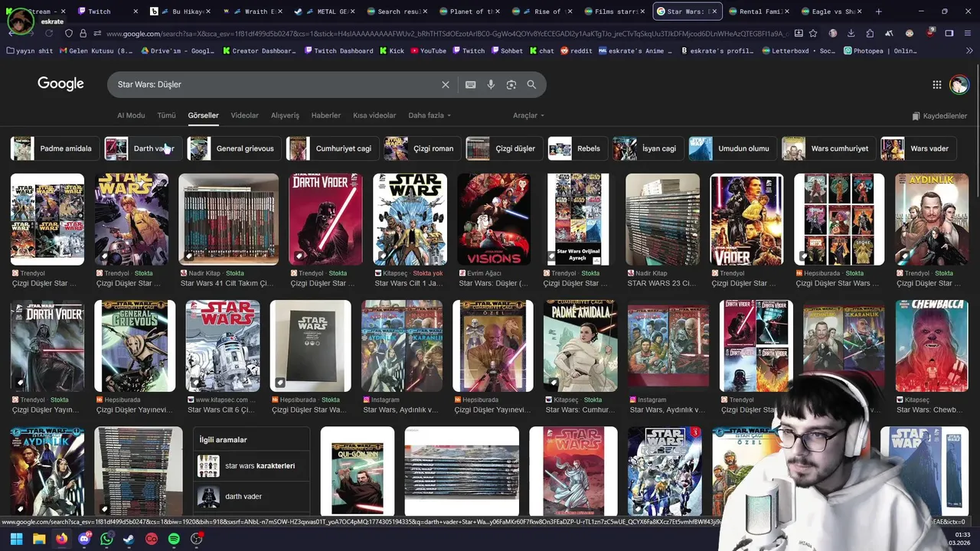Expand the Daha fazla dropdown
This screenshot has height=551, width=980.
click(x=430, y=116)
